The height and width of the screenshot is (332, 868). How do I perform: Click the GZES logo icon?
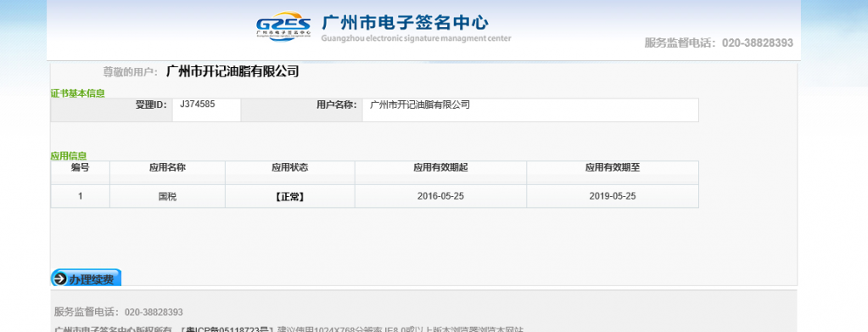pyautogui.click(x=283, y=25)
